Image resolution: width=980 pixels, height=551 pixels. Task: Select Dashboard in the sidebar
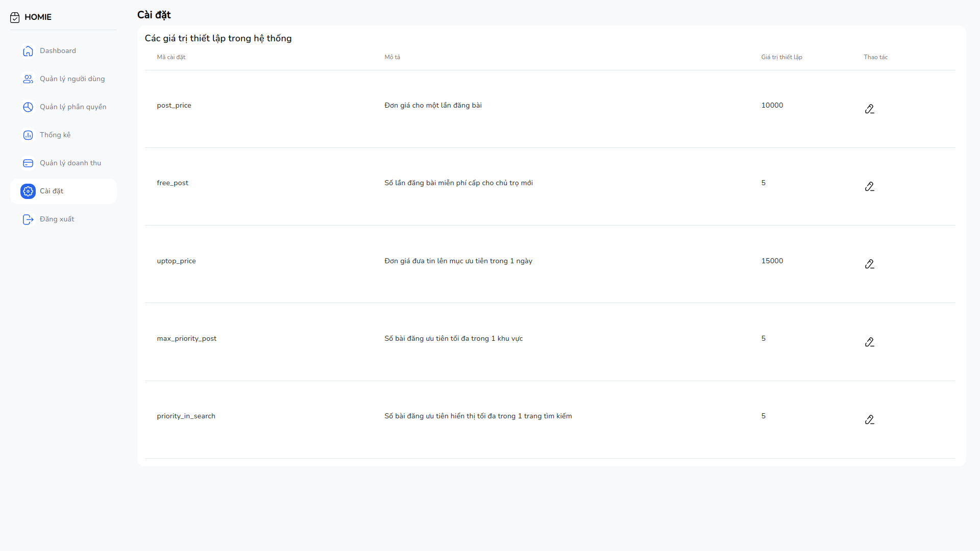(x=58, y=51)
